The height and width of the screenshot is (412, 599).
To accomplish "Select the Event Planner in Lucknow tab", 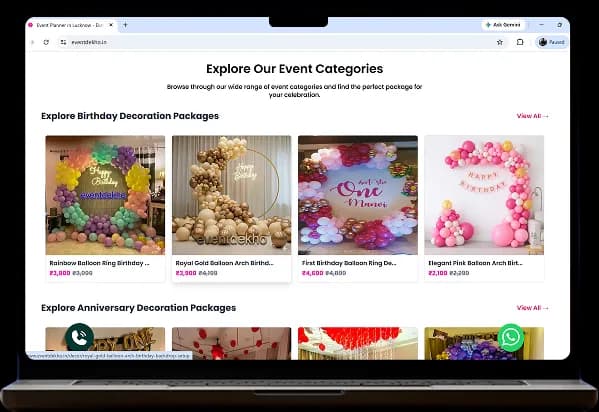I will point(71,25).
